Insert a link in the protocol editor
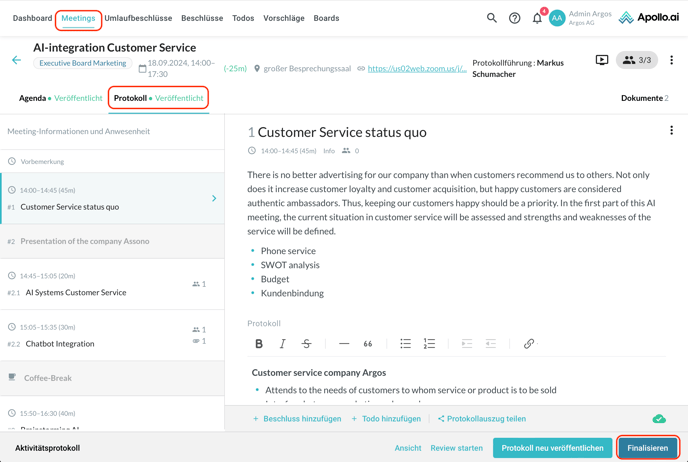Image resolution: width=688 pixels, height=462 pixels. point(529,344)
